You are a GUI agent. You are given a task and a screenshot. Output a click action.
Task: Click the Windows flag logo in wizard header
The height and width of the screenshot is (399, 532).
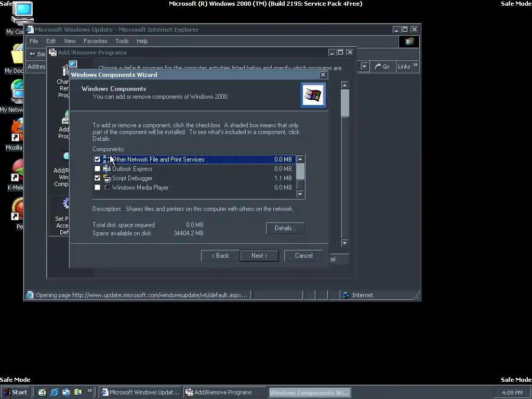[313, 95]
